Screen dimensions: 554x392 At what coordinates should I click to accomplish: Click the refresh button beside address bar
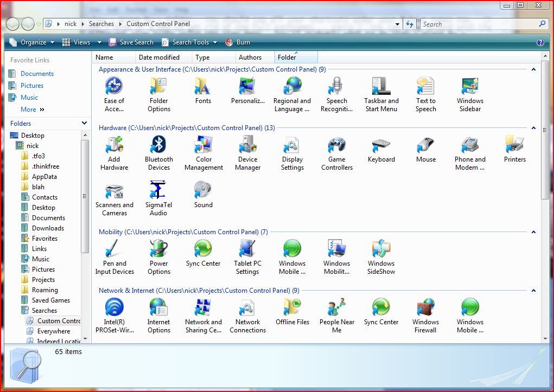(410, 24)
